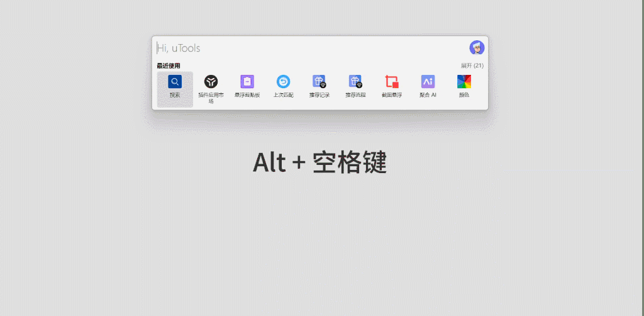Expand the list via 展开 (21)
Screen dimensions: 644x316
[472, 65]
